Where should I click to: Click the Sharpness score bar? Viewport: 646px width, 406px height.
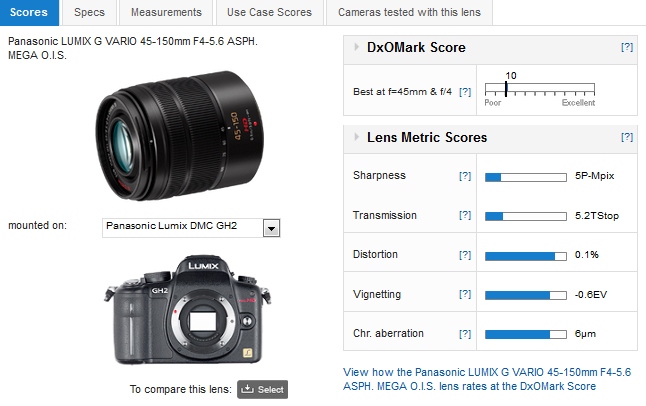526,177
